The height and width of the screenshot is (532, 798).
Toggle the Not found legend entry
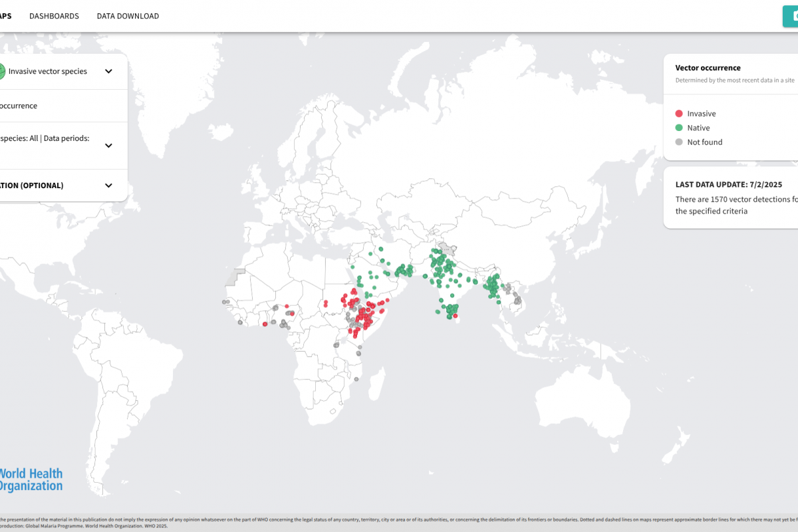pyautogui.click(x=704, y=142)
